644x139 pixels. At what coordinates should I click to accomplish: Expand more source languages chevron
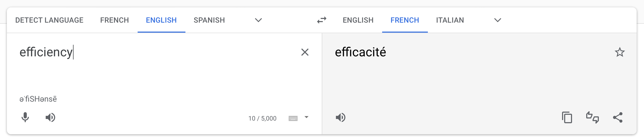coord(258,20)
